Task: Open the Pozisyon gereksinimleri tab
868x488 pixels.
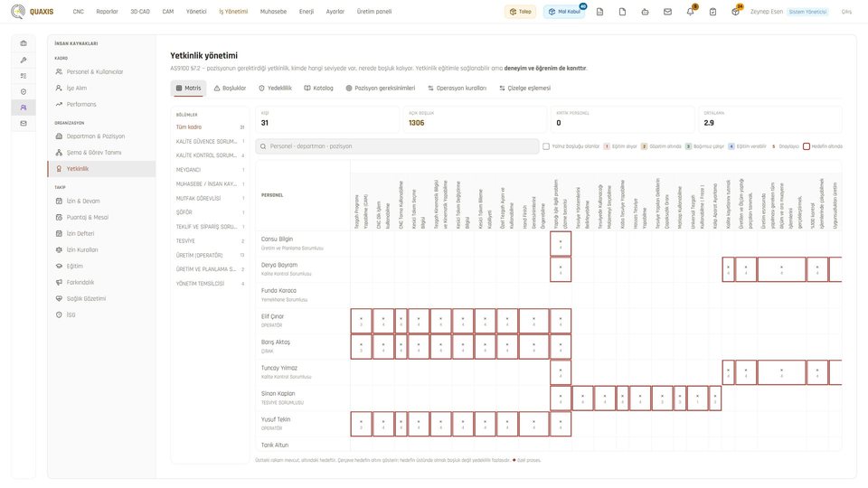Action: pyautogui.click(x=381, y=88)
